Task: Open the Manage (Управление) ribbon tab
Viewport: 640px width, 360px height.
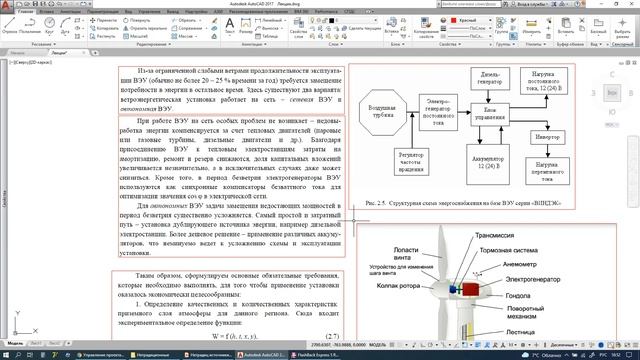Action: pyautogui.click(x=149, y=12)
